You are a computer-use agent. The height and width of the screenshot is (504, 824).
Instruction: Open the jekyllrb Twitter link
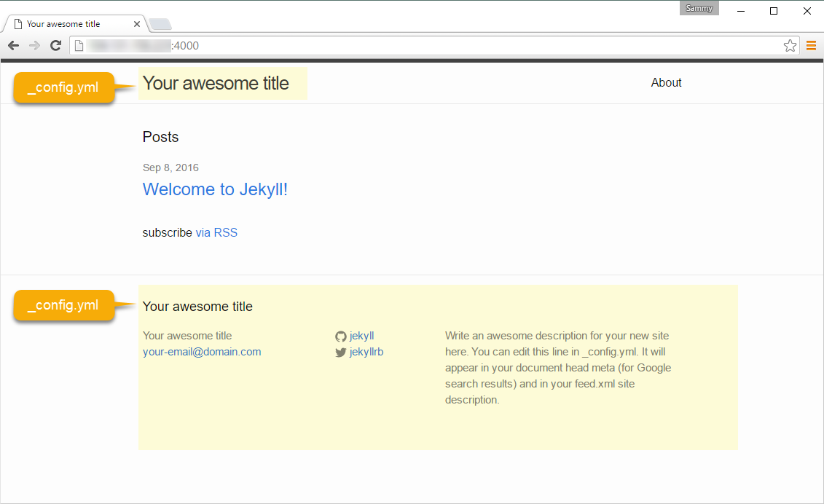(366, 352)
